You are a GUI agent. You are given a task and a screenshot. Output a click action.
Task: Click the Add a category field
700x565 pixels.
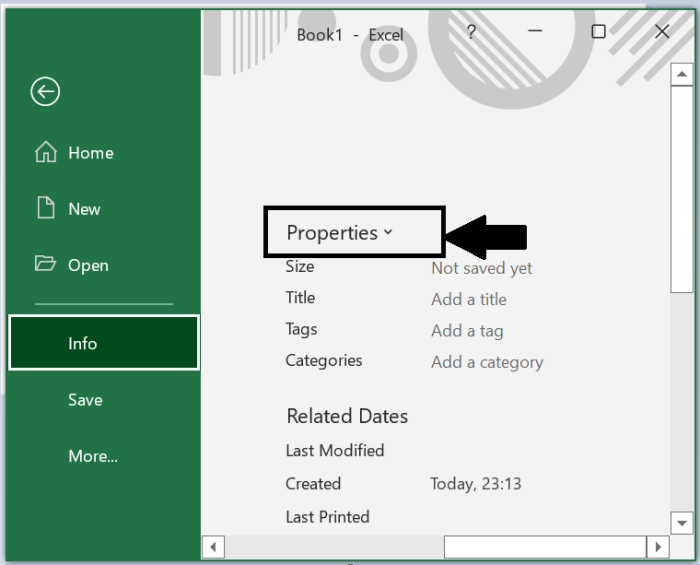pyautogui.click(x=487, y=362)
